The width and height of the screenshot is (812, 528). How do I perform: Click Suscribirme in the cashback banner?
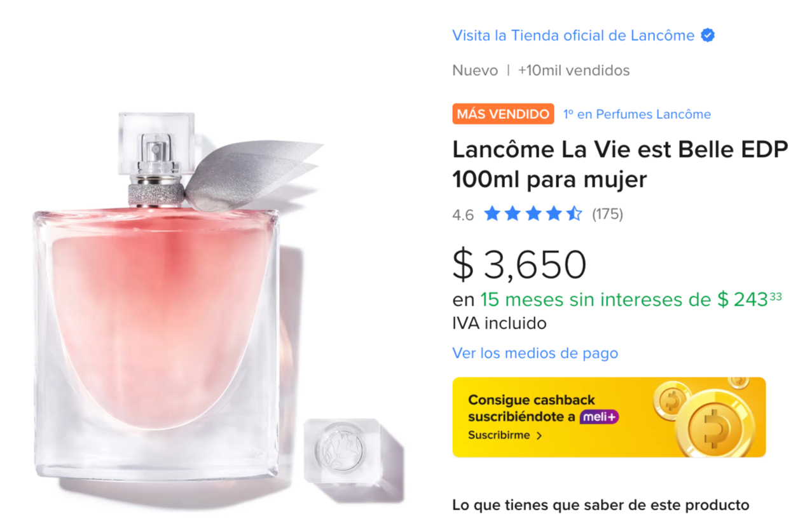pos(499,436)
